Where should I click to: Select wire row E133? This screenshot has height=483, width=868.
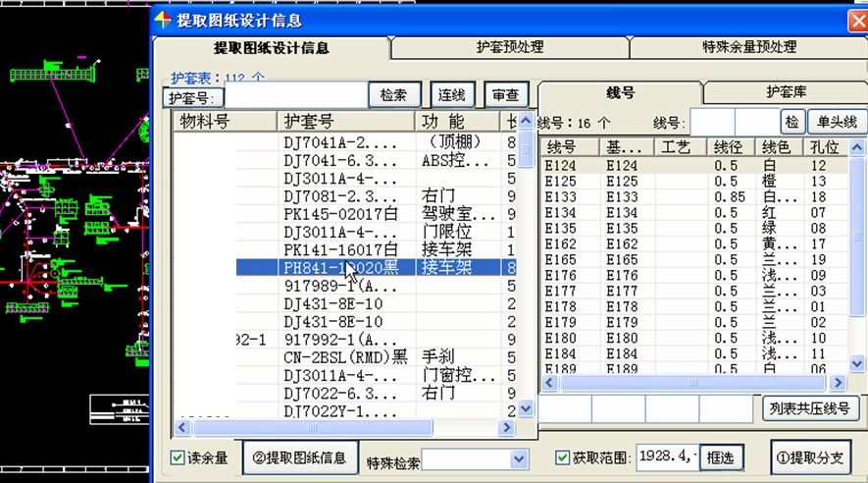click(x=693, y=197)
